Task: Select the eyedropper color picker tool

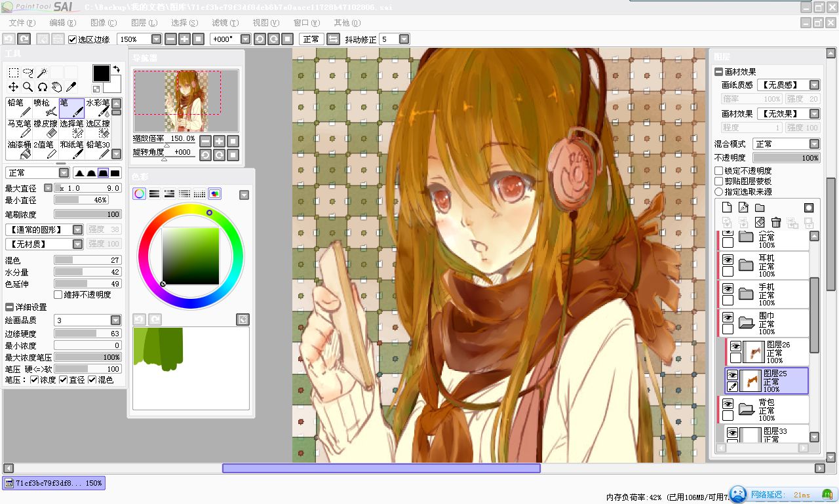Action: 71,87
